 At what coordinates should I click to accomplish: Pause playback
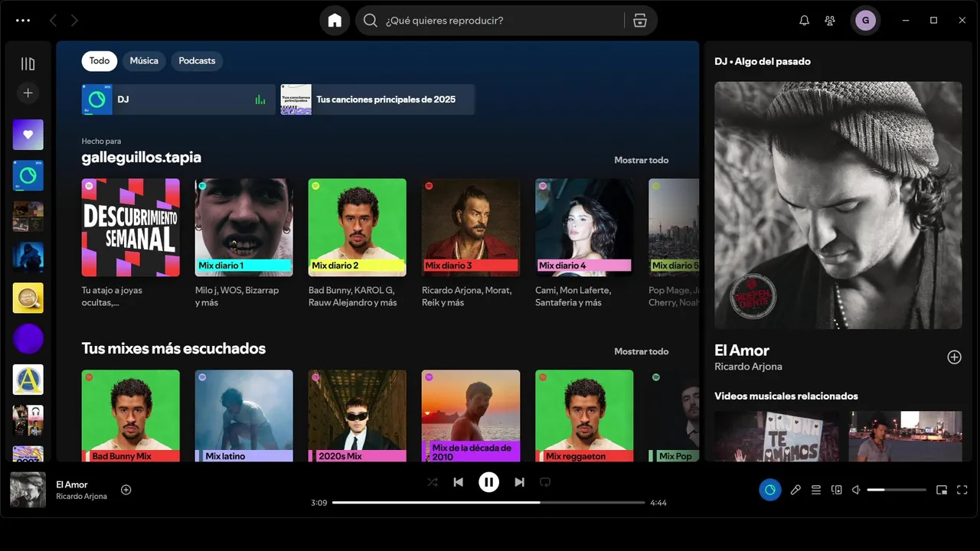pyautogui.click(x=488, y=482)
